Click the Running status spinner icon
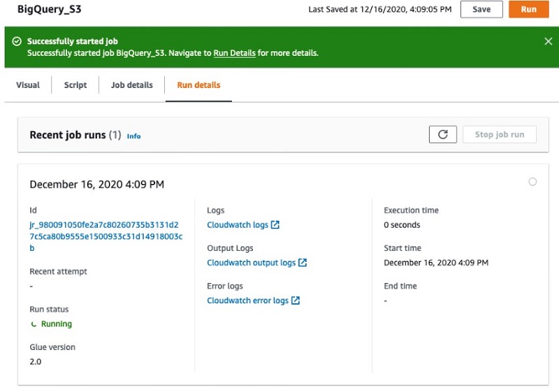 34,324
